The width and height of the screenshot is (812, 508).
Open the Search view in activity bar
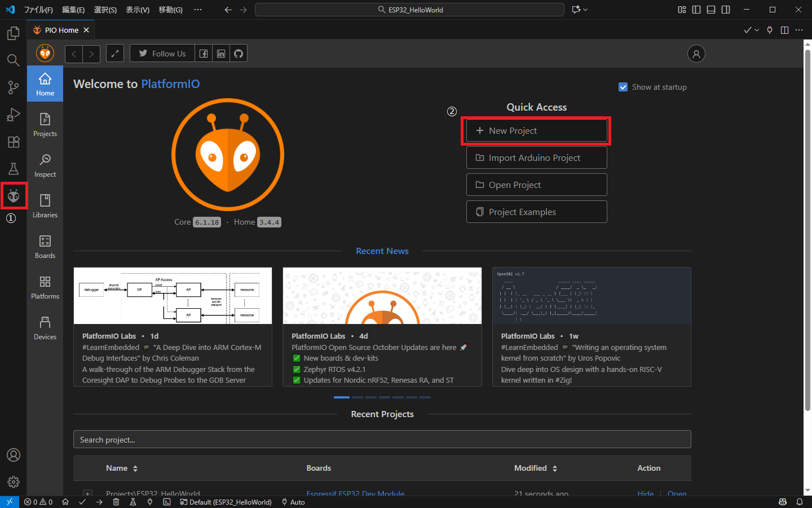coord(14,60)
